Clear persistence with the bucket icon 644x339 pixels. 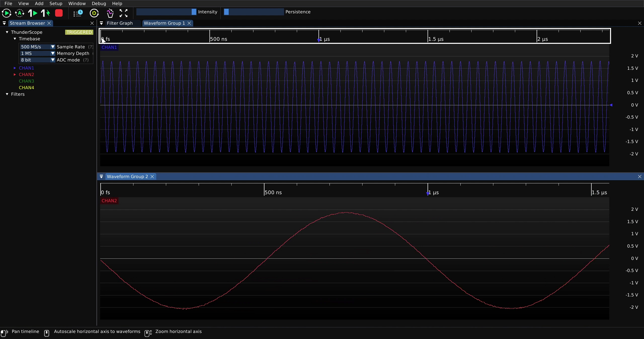110,13
